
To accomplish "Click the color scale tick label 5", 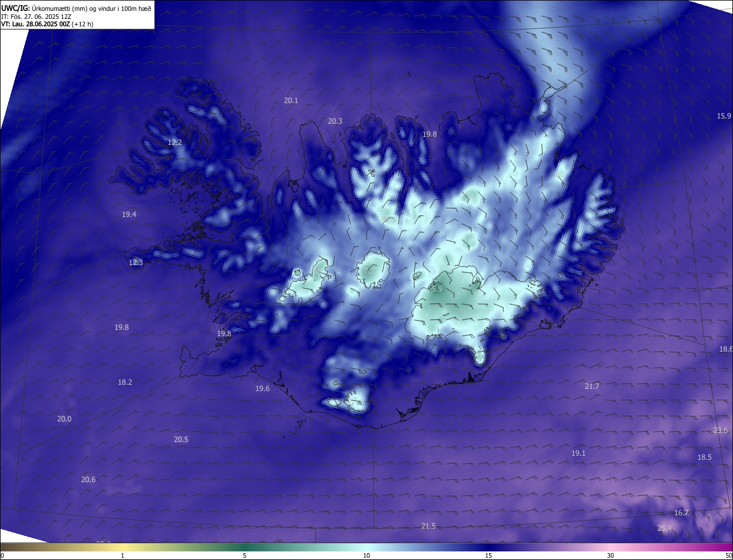I will 245,555.
